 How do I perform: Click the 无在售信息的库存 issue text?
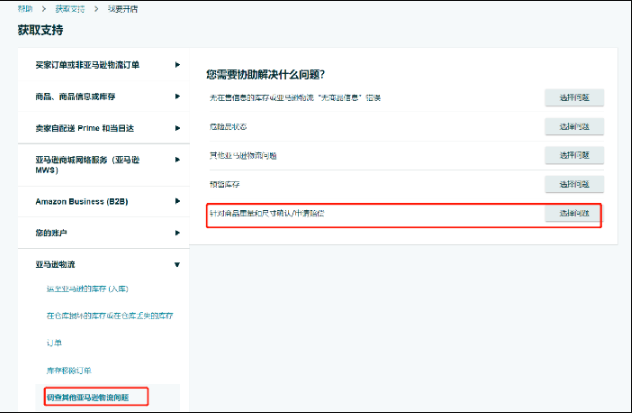click(295, 98)
